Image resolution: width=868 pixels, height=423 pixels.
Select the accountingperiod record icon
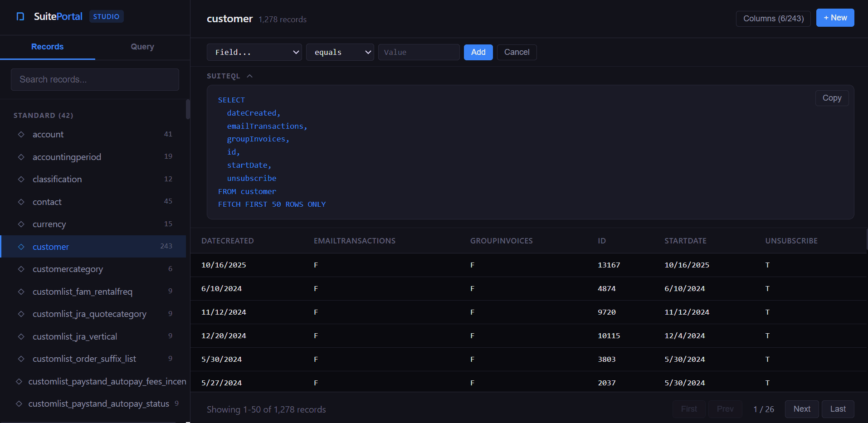click(x=21, y=157)
